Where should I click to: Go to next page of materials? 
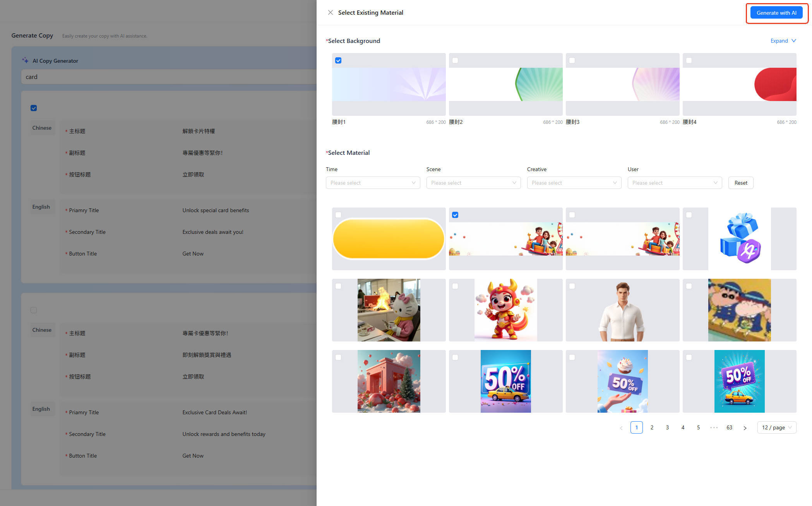pos(745,428)
